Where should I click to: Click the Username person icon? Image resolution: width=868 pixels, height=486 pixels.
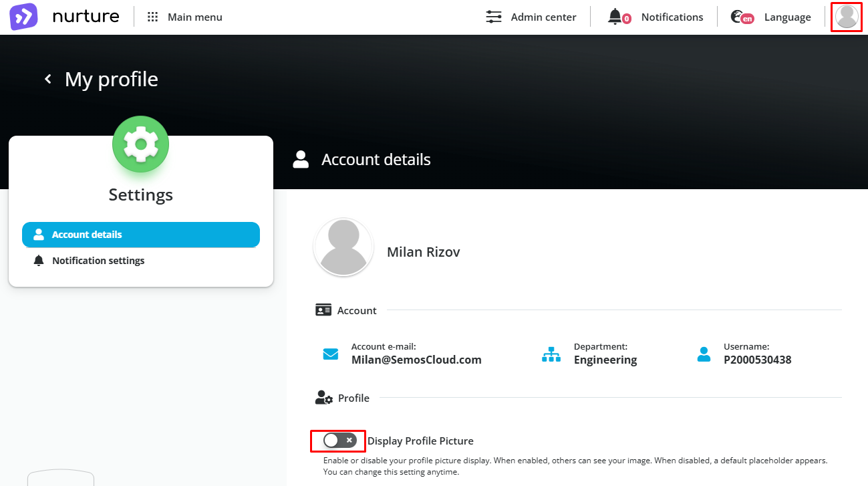pos(704,354)
